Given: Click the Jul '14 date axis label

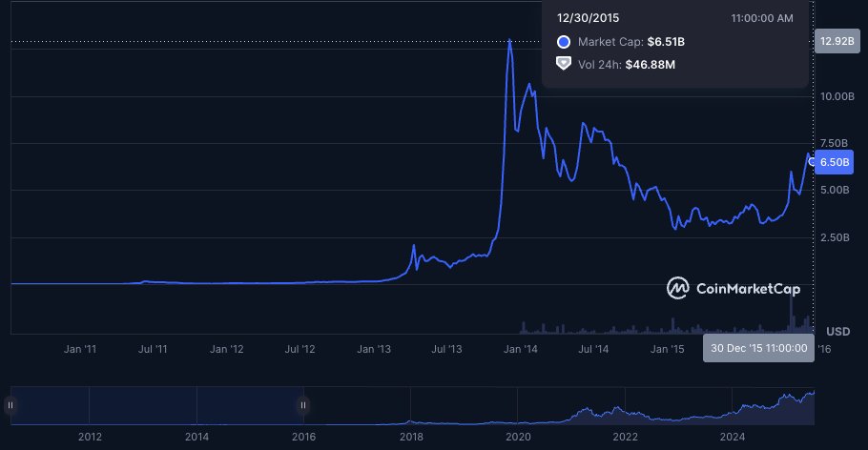Looking at the screenshot, I should pos(593,349).
